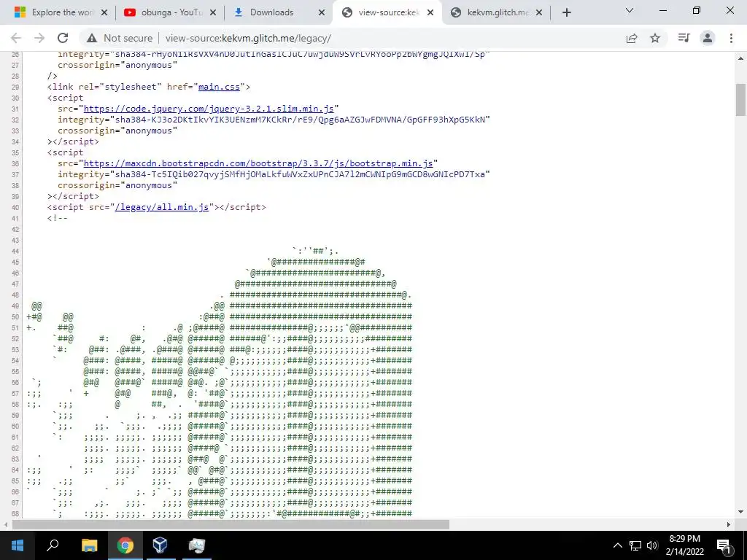The height and width of the screenshot is (560, 747).
Task: Click the scroll up arrow
Action: [x=741, y=58]
